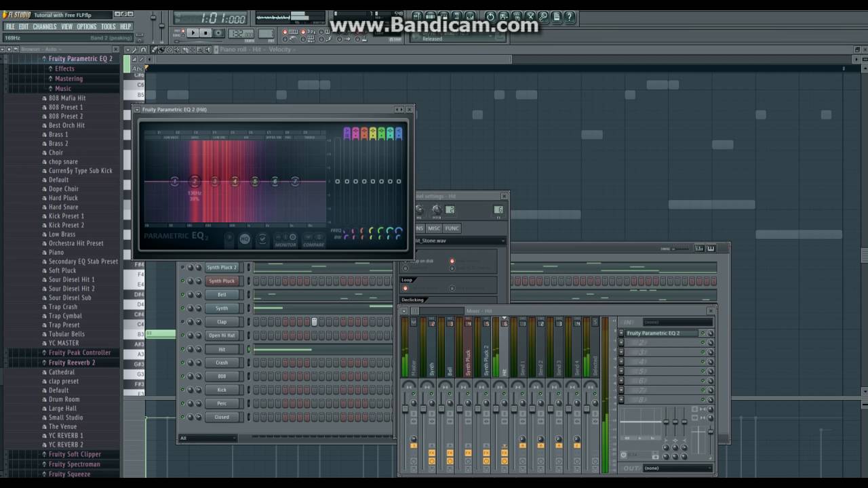The image size is (868, 488).
Task: Select 'YC MASTER' preset in browser
Action: click(x=63, y=343)
